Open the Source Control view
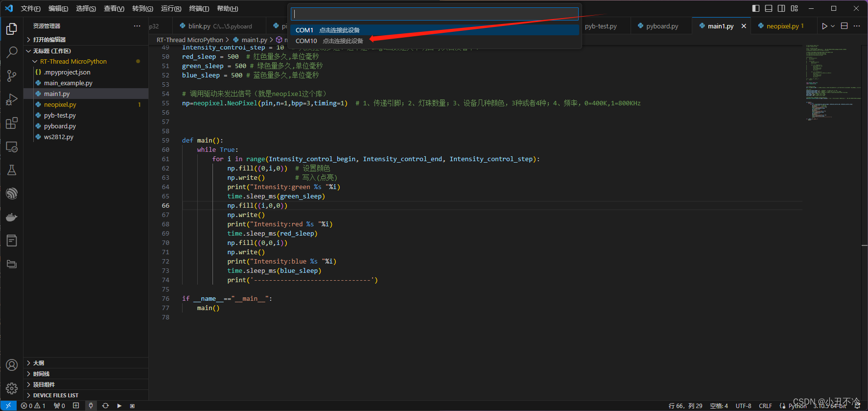Image resolution: width=868 pixels, height=411 pixels. pos(12,76)
